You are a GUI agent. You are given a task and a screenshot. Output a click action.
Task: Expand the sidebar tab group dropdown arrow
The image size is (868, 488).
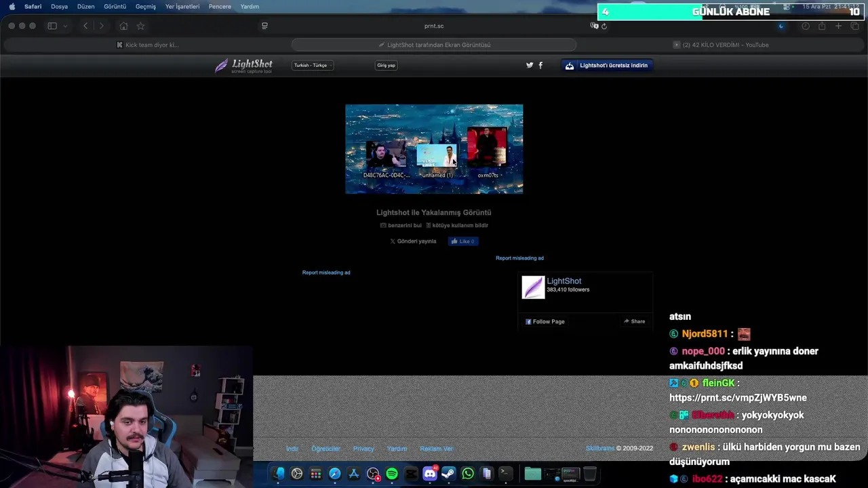coord(65,26)
